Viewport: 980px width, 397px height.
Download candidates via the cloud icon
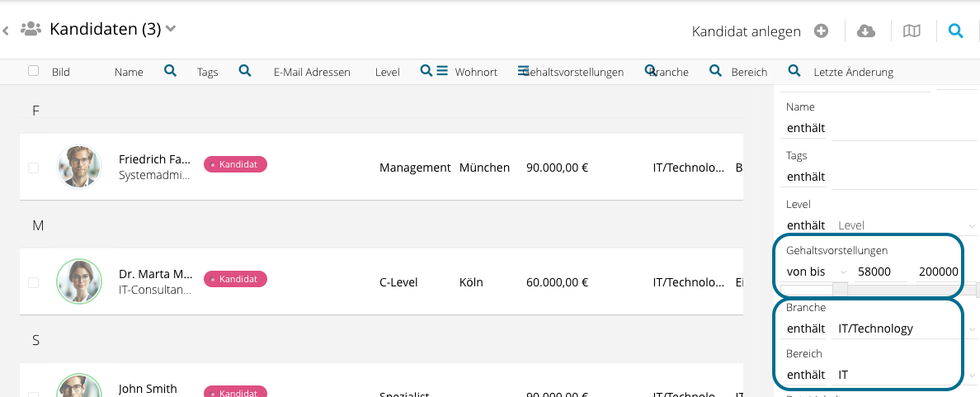coord(865,31)
